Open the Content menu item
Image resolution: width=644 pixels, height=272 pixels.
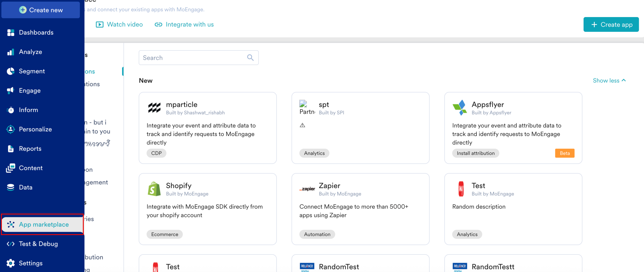tap(30, 168)
